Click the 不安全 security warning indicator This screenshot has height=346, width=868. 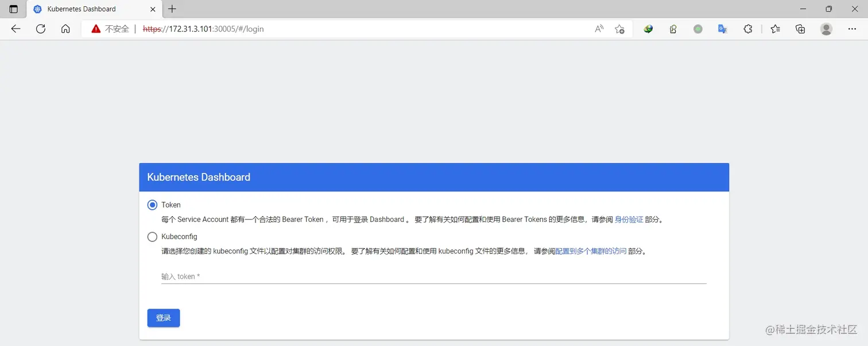pyautogui.click(x=110, y=29)
